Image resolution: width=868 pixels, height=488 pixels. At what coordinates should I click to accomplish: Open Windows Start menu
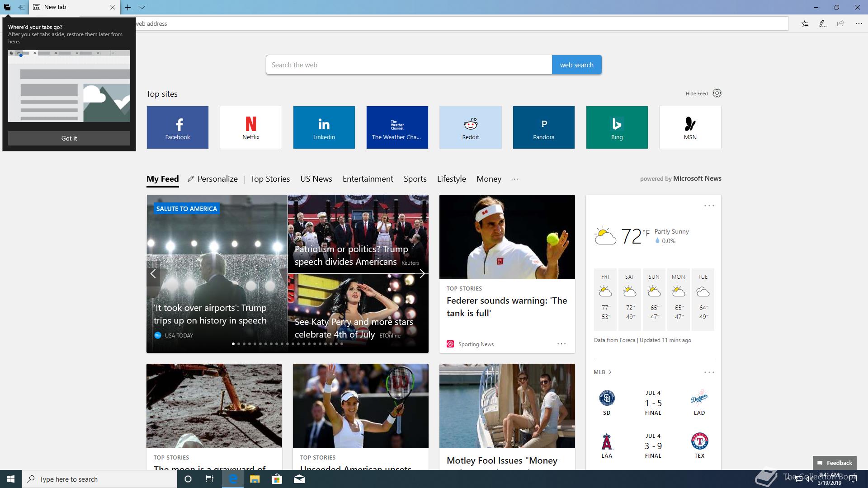point(11,479)
